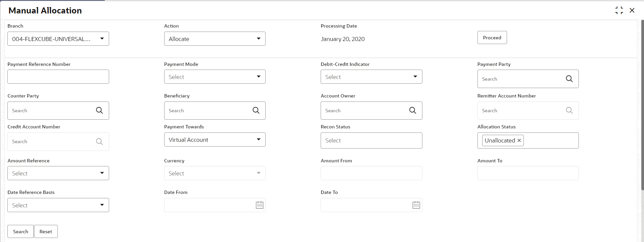The image size is (644, 242).
Task: Open the Date From calendar picker icon
Action: click(260, 205)
